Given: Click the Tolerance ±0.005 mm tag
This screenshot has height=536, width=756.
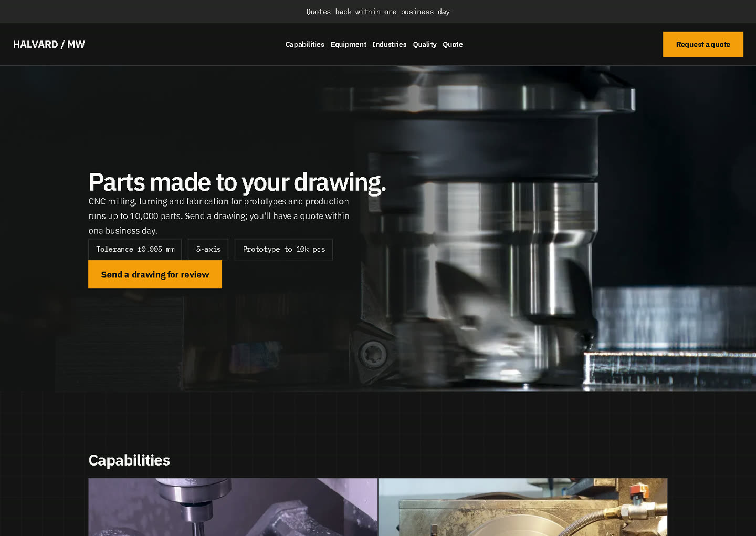Looking at the screenshot, I should [135, 249].
